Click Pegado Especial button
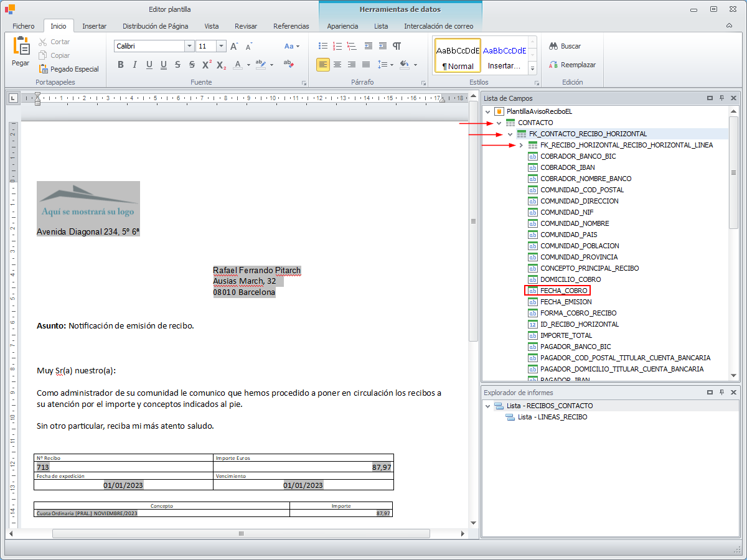 pyautogui.click(x=68, y=69)
